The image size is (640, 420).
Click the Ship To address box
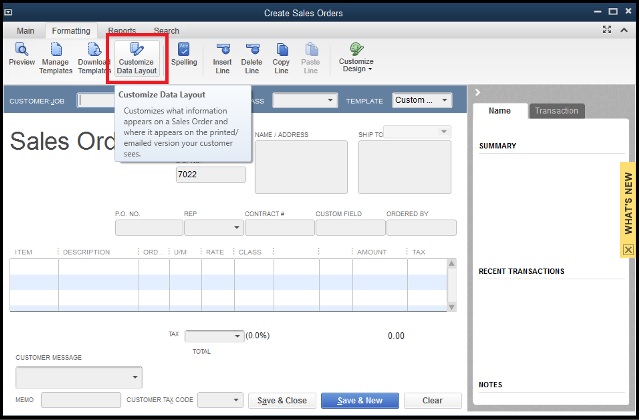[404, 167]
